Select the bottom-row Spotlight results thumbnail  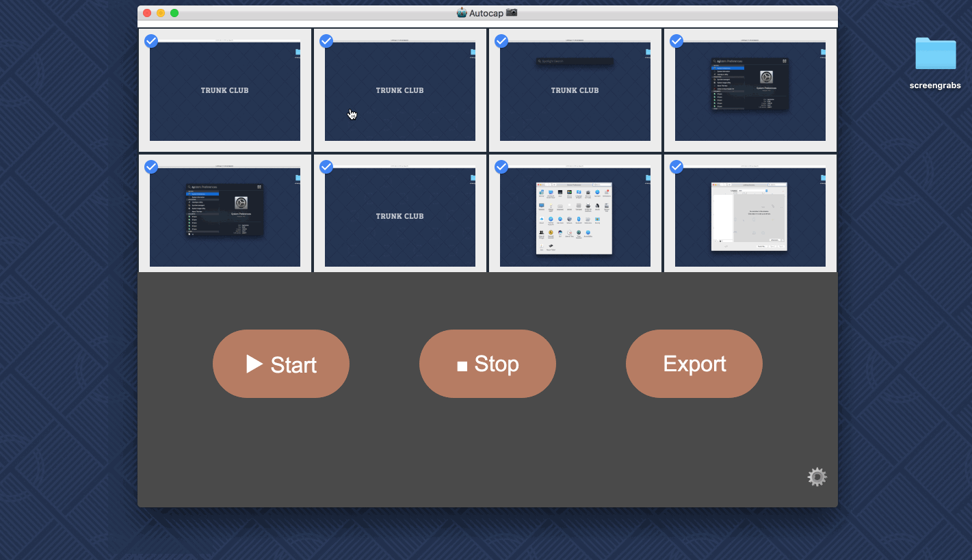pyautogui.click(x=225, y=215)
